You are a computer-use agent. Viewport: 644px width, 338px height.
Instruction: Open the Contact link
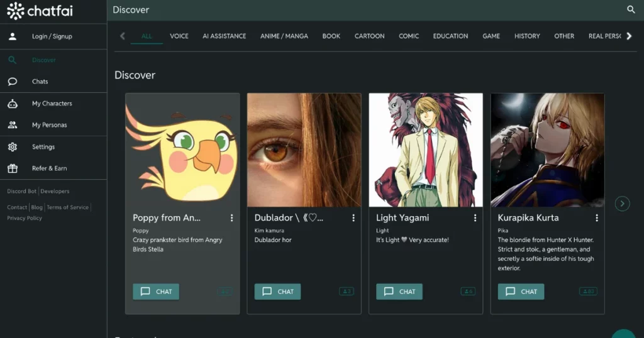coord(17,207)
